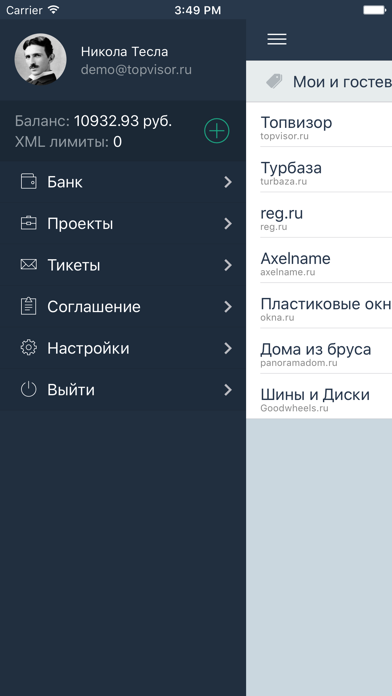Open the Axelname project
This screenshot has width=392, height=696.
pos(319,261)
